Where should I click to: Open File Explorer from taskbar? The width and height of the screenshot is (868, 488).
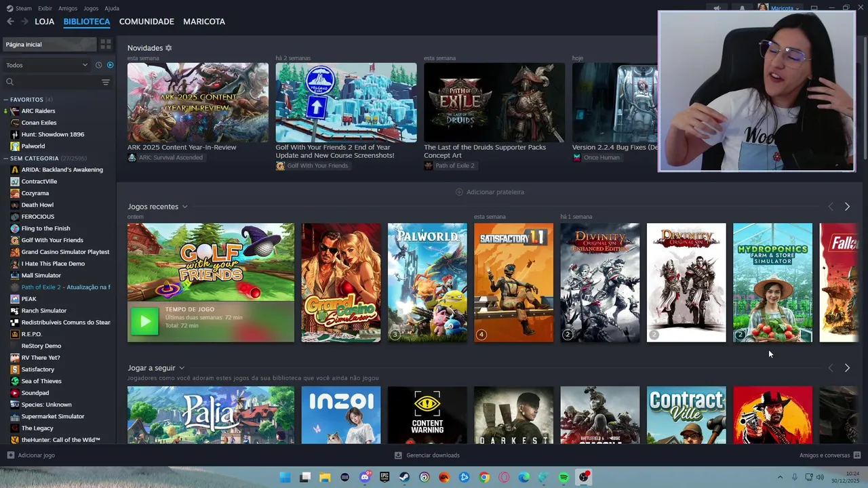(325, 477)
